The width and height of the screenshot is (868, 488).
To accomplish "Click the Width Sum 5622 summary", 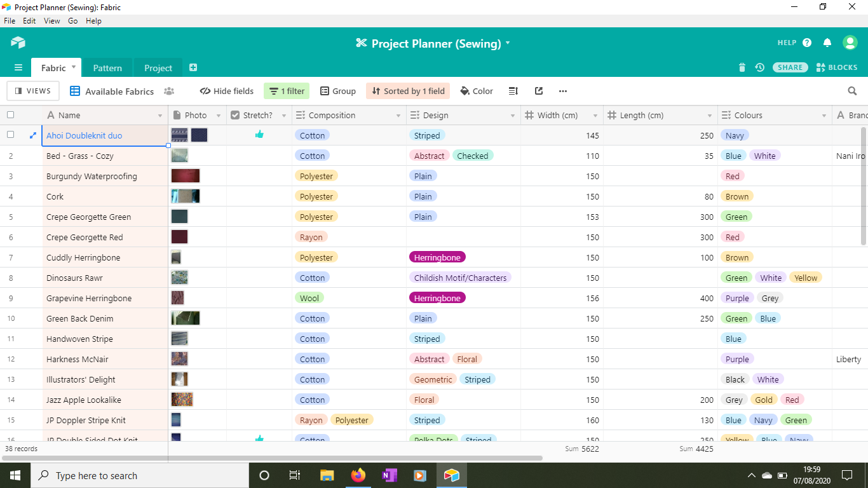I will [582, 449].
